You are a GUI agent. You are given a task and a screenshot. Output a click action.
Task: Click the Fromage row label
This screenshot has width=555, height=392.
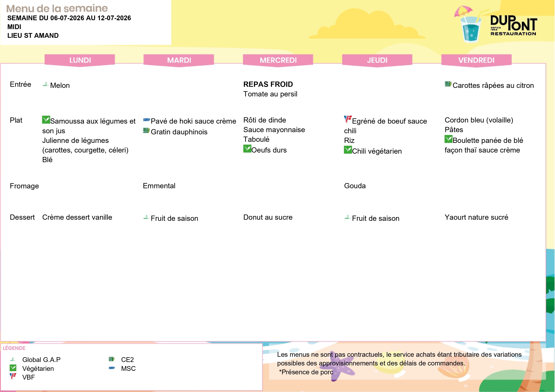[24, 186]
